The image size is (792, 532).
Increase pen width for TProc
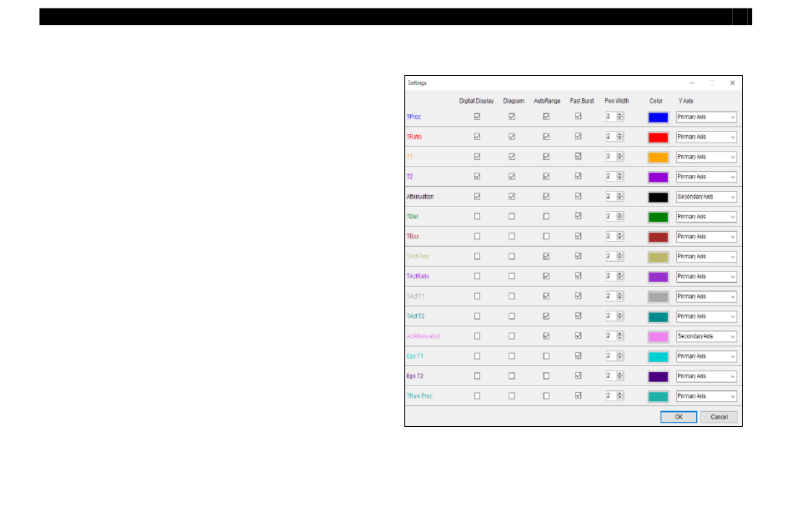click(x=619, y=115)
